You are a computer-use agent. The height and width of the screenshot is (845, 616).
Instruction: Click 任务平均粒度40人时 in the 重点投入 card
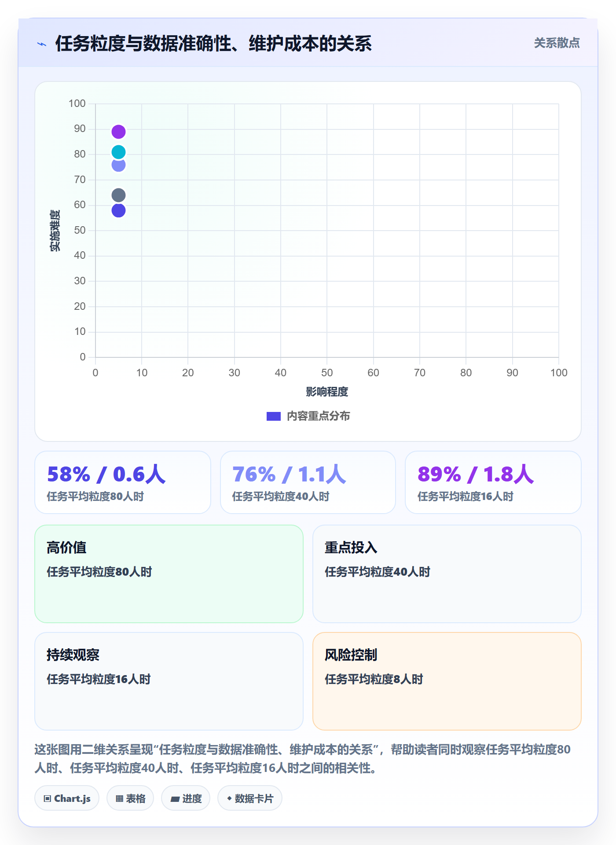378,572
